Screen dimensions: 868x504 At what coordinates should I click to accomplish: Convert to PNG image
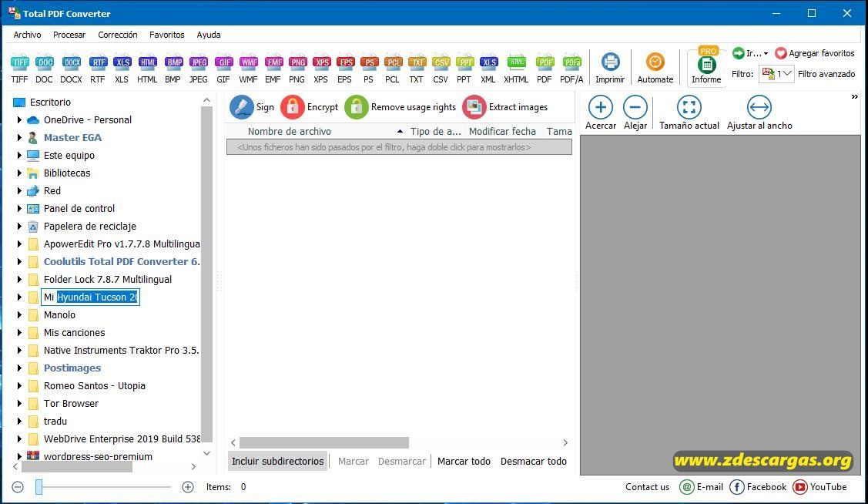coord(297,69)
